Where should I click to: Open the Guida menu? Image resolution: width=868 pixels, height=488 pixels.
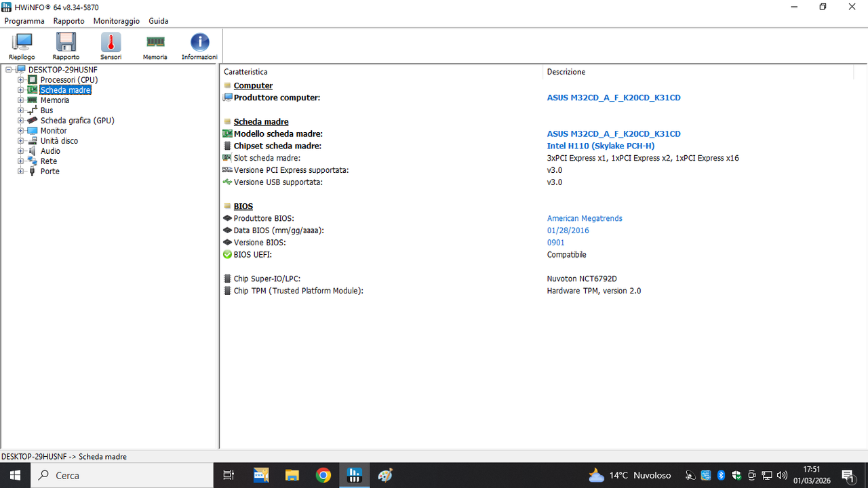pyautogui.click(x=159, y=21)
